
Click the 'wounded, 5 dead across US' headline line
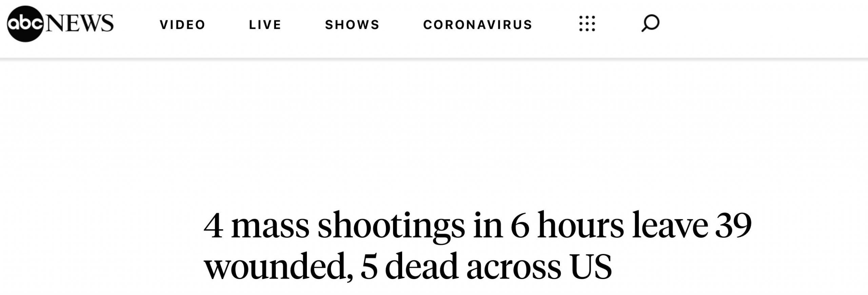(408, 265)
